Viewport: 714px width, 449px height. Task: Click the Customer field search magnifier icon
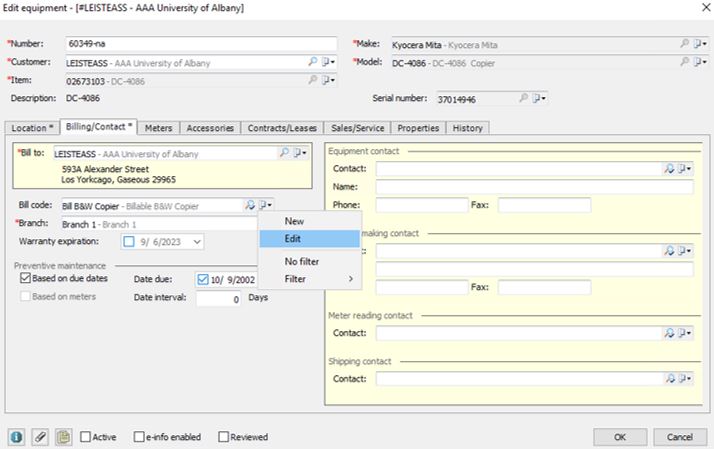pos(312,61)
